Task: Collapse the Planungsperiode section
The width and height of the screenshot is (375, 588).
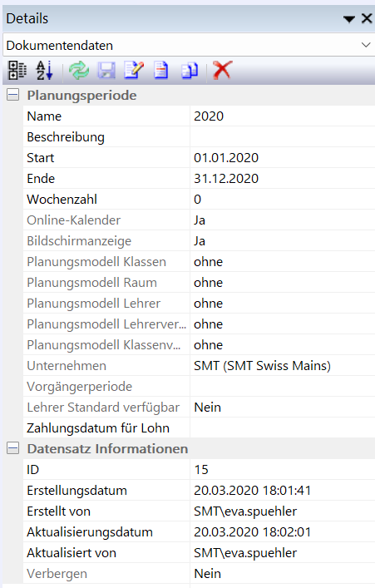Action: (12, 95)
